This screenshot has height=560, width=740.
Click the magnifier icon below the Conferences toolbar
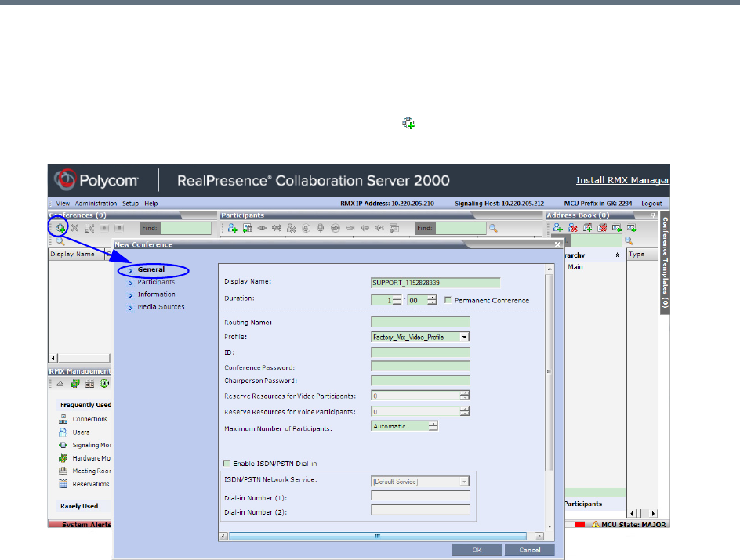click(x=61, y=241)
